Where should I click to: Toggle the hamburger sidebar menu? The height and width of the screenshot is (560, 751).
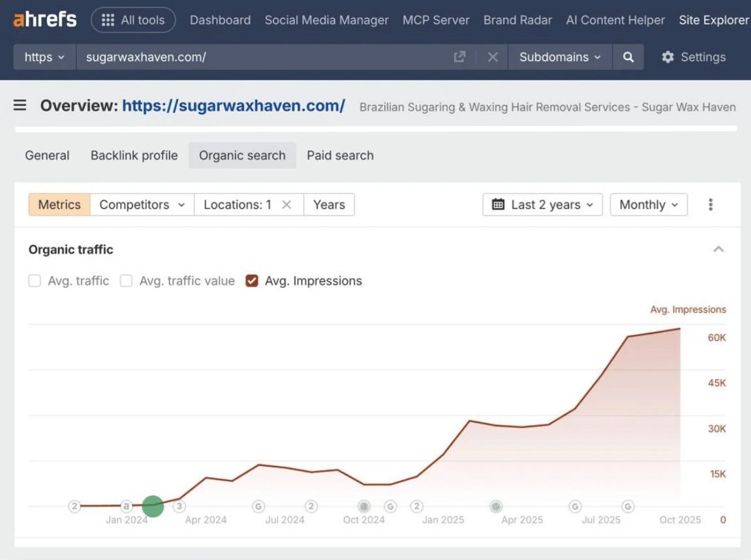pyautogui.click(x=20, y=105)
